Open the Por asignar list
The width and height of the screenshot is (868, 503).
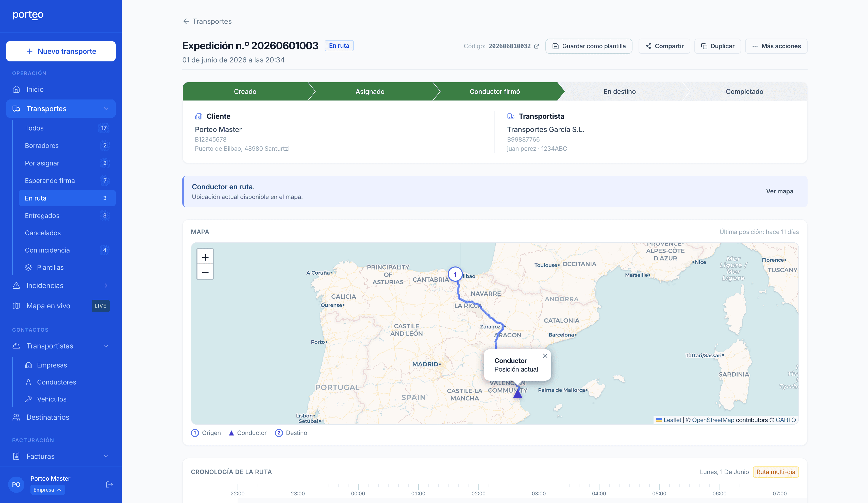pos(67,163)
